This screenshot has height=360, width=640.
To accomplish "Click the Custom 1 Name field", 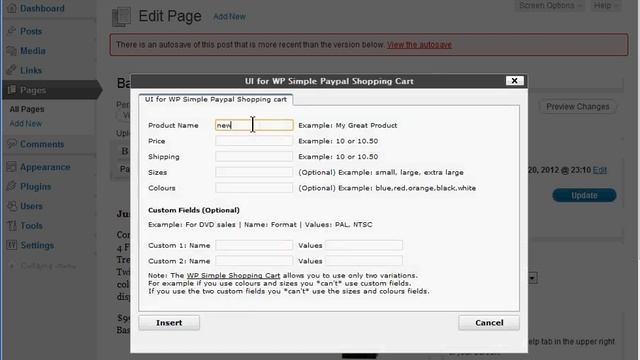I will [254, 245].
